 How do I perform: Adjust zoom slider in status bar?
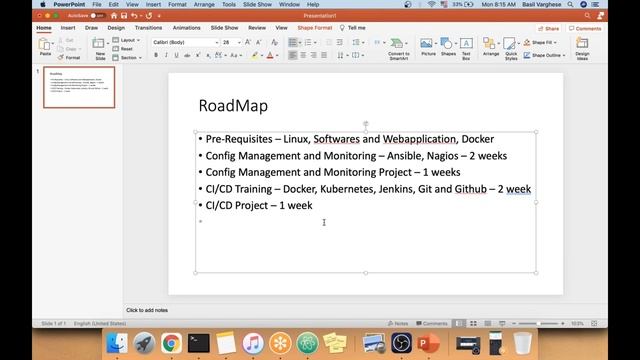click(x=538, y=323)
